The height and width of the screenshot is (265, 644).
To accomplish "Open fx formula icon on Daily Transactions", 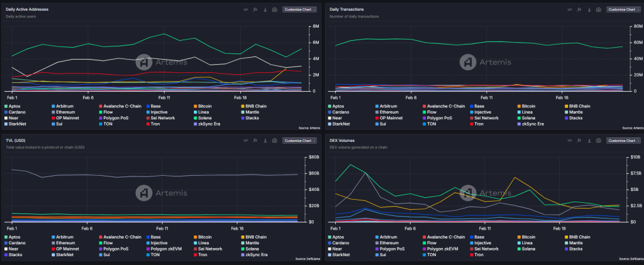I will (x=579, y=9).
